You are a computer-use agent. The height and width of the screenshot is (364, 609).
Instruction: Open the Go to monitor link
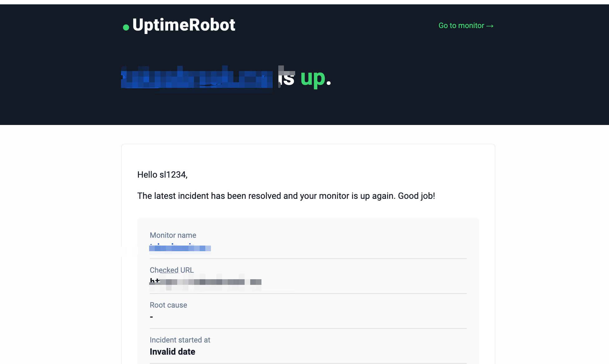coord(466,26)
